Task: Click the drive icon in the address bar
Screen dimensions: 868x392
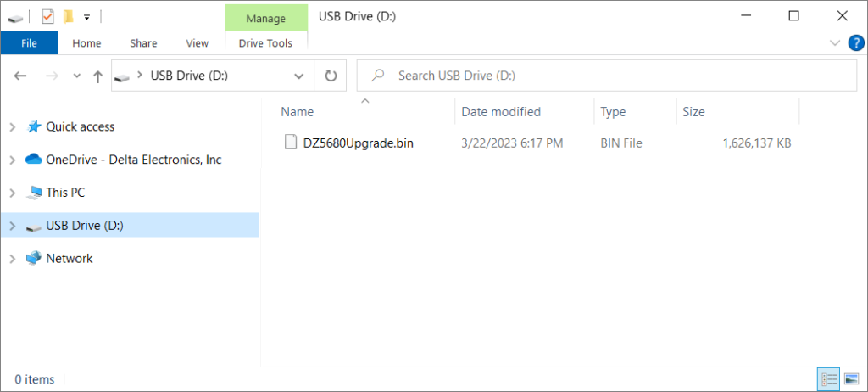Action: point(122,77)
